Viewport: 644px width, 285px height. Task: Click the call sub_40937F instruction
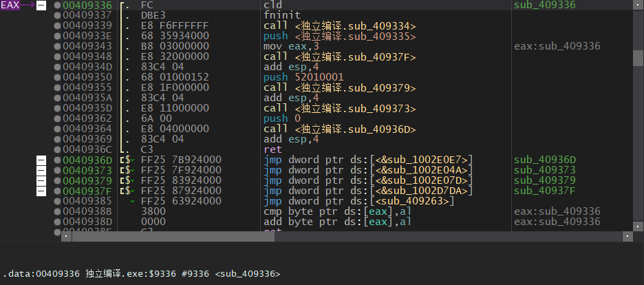(340, 56)
